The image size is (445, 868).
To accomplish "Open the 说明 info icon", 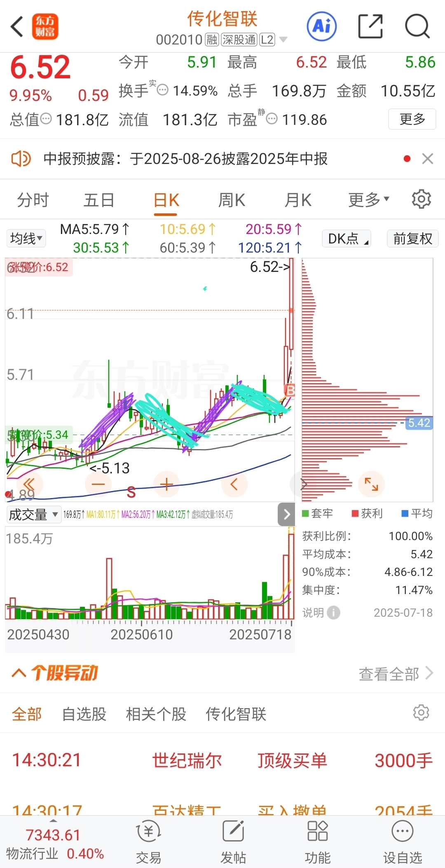I will [x=334, y=613].
